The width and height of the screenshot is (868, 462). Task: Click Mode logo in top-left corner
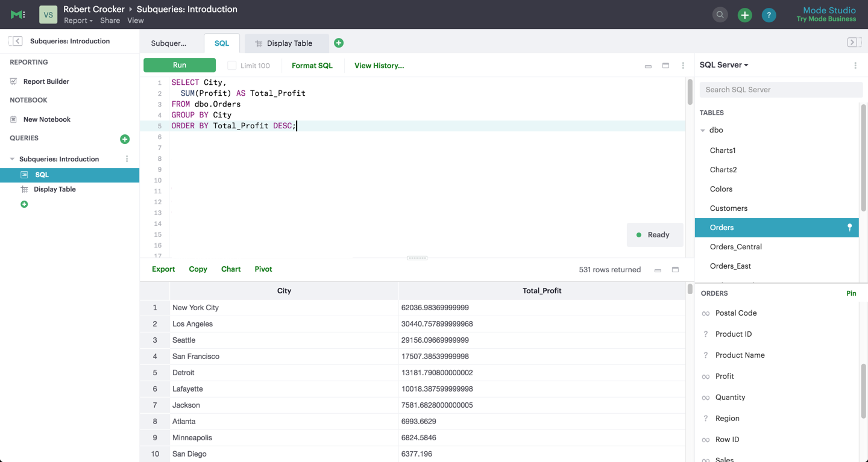pos(18,14)
